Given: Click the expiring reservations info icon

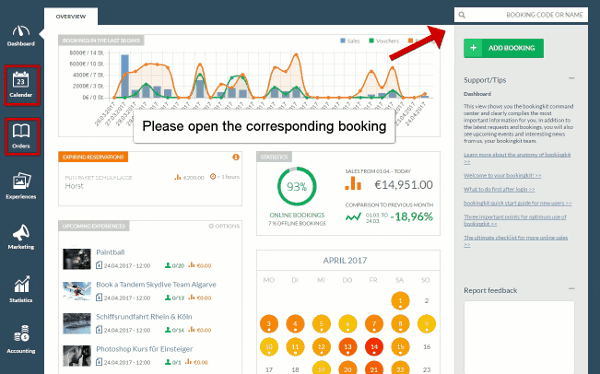Looking at the screenshot, I should (x=236, y=157).
